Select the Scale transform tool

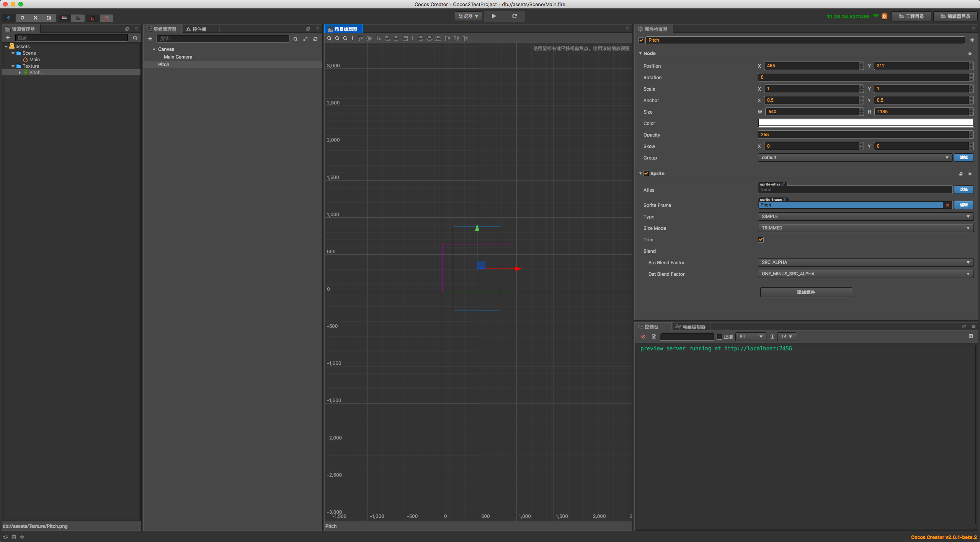(36, 18)
